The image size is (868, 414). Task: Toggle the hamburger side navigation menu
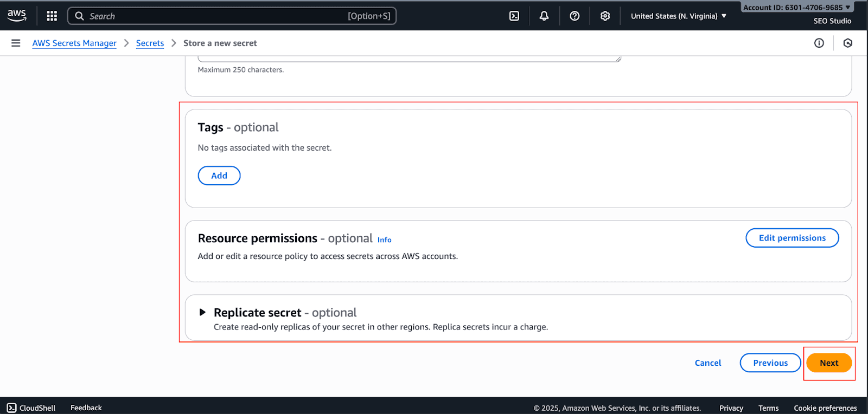coord(16,43)
